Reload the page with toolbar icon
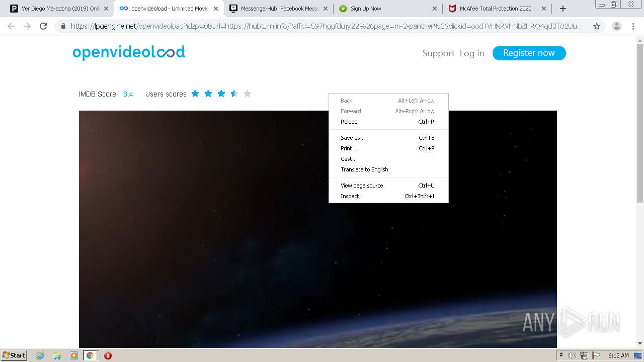Viewport: 644px width, 362px height. pyautogui.click(x=43, y=26)
